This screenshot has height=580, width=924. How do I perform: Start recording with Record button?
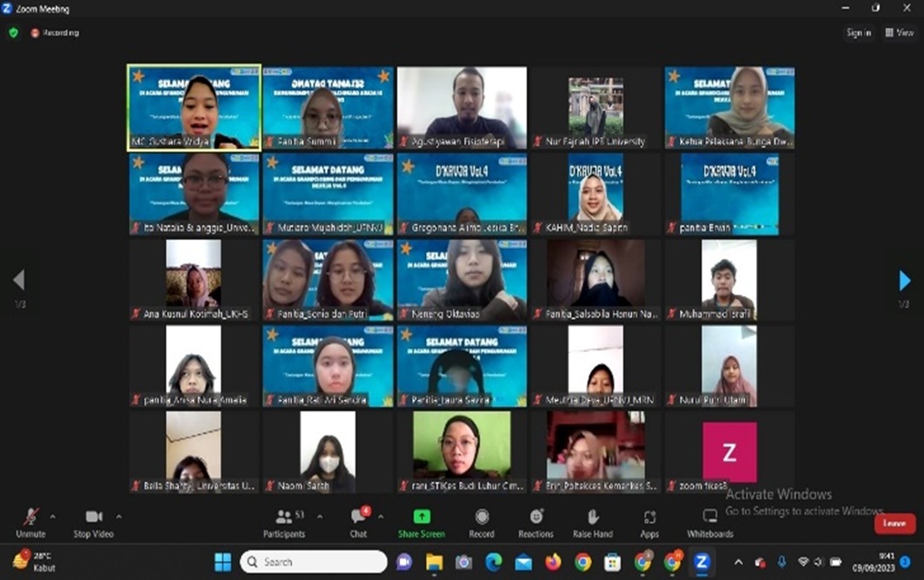pyautogui.click(x=482, y=521)
